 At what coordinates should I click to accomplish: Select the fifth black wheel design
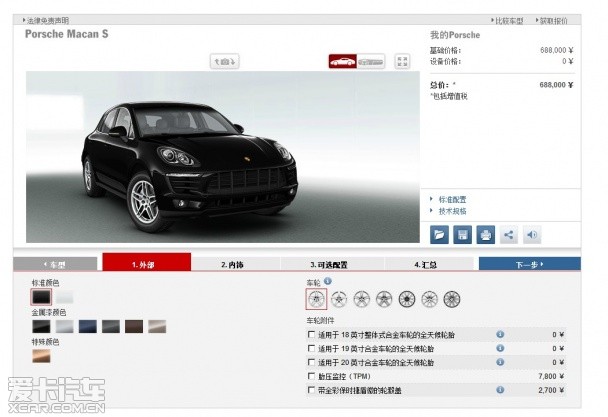[x=407, y=299]
